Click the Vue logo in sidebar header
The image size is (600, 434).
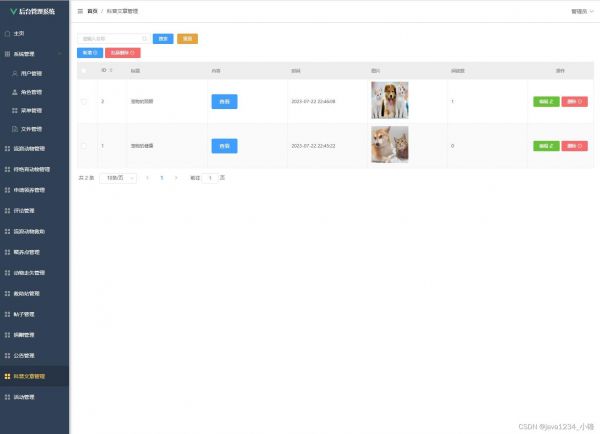tap(13, 11)
